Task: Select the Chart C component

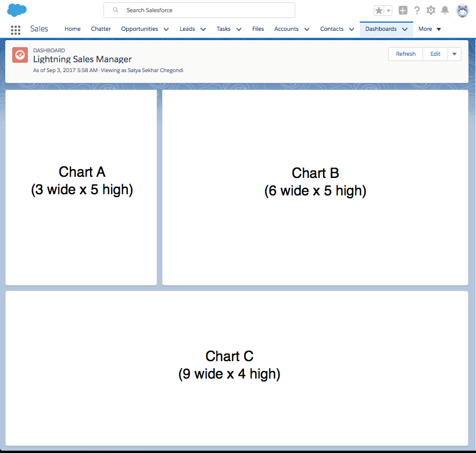Action: click(x=237, y=368)
